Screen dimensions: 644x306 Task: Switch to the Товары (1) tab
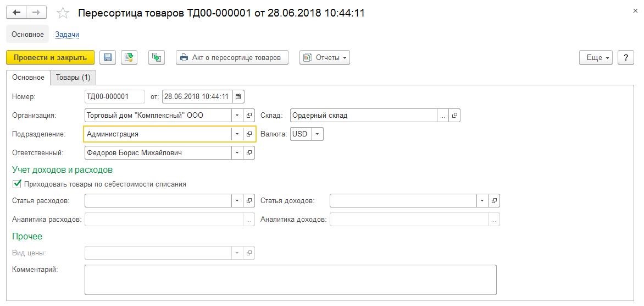(x=73, y=77)
